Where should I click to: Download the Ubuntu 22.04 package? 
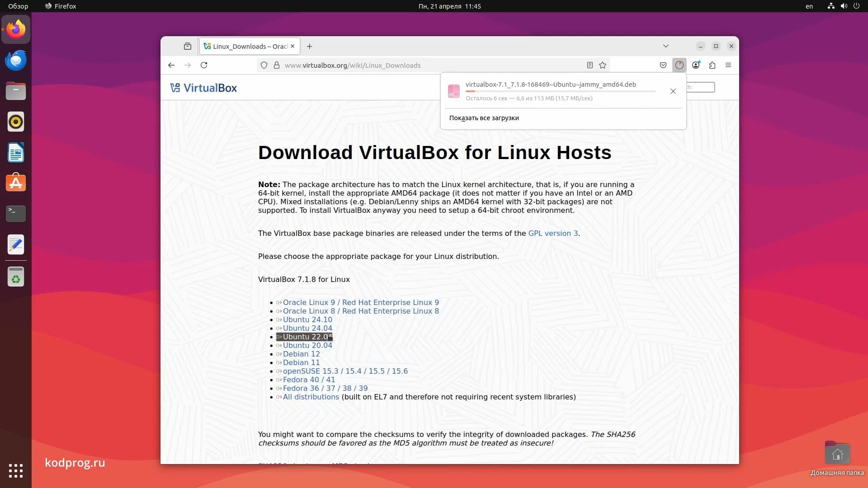(x=304, y=337)
